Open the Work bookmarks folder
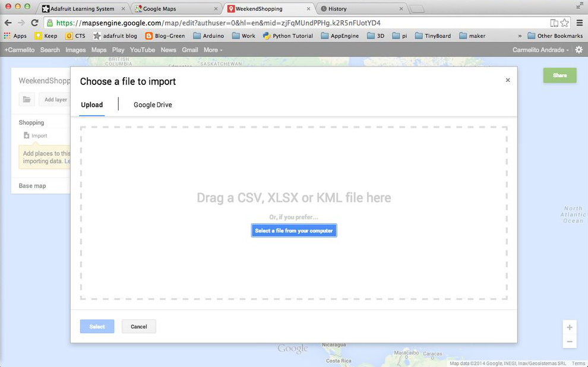Screen dimensions: 588x367 244,36
